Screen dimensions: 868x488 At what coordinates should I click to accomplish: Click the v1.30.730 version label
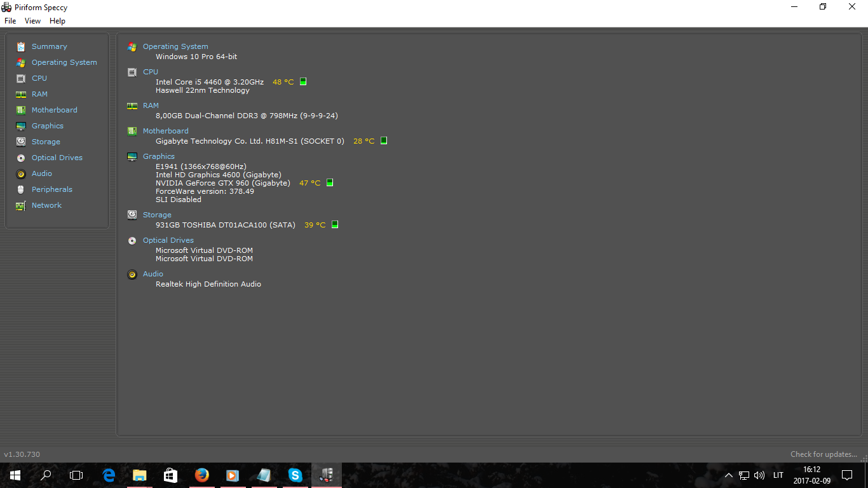22,454
